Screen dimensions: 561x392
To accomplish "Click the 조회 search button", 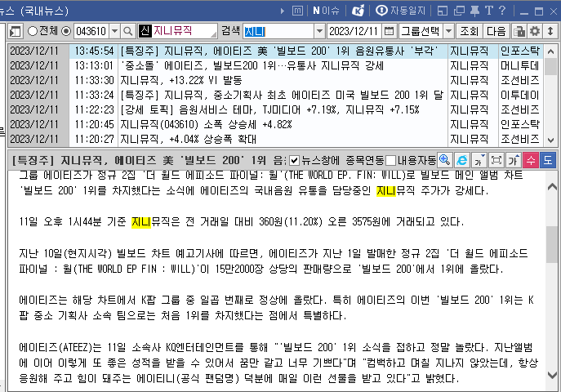I will pyautogui.click(x=469, y=32).
